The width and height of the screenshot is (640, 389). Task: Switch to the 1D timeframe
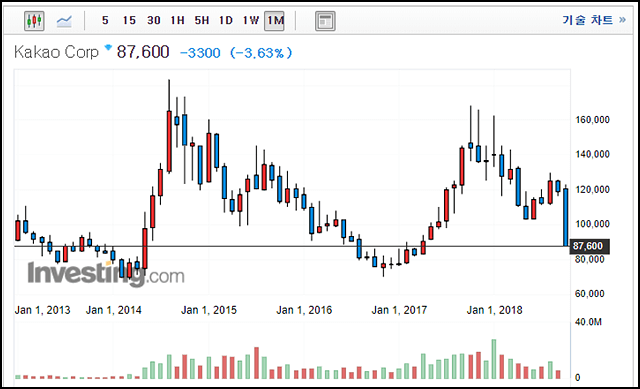pos(226,20)
